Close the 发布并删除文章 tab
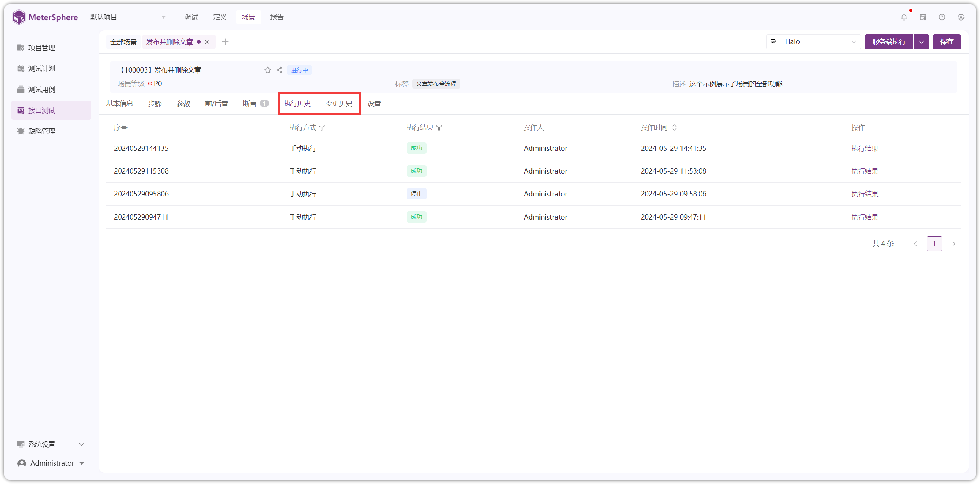Viewport: 980px width, 484px height. click(x=207, y=42)
